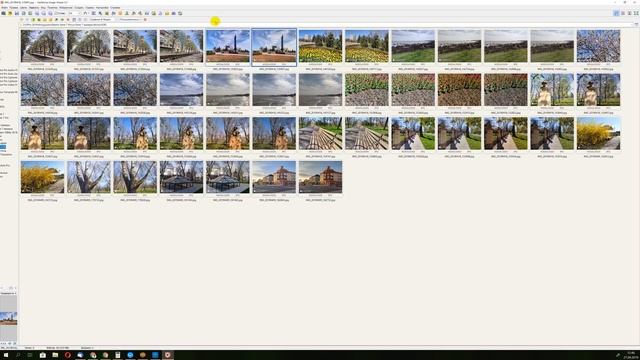Open the taskbar search icon

click(x=18, y=355)
